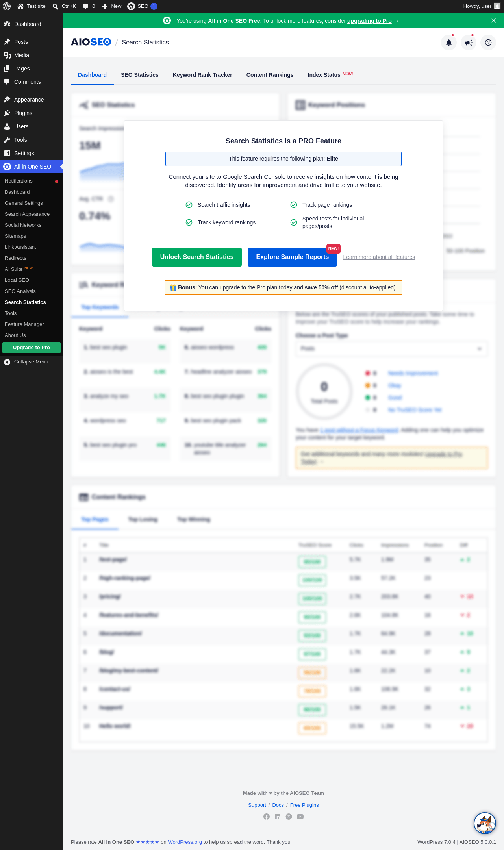Open Notifications in the AIOSEO submenu

coord(31,181)
